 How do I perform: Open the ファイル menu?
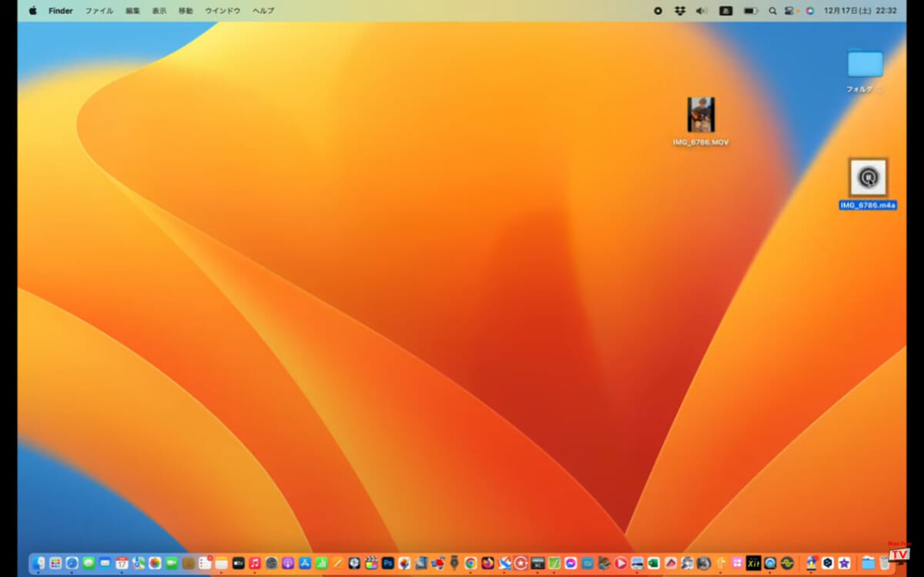99,11
